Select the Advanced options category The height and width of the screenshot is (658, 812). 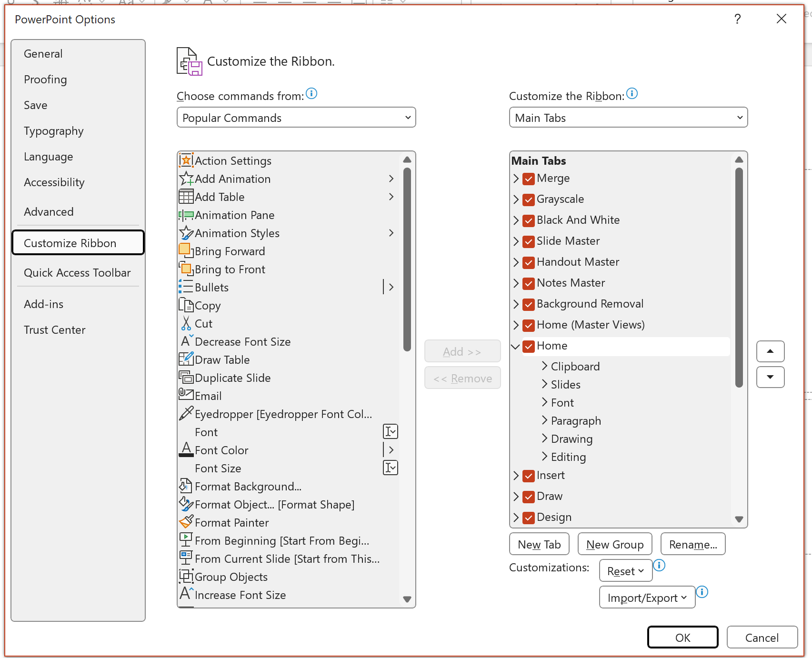pos(78,212)
